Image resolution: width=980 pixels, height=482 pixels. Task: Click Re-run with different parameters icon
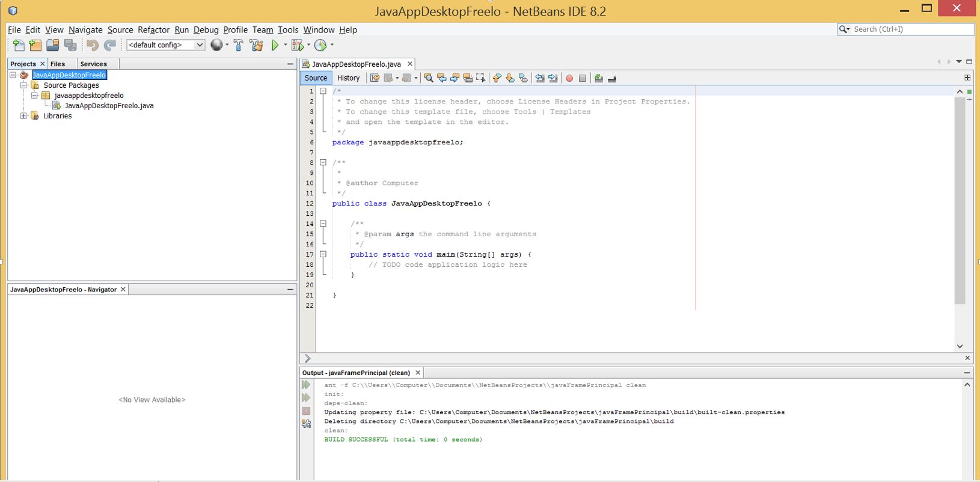(x=306, y=398)
